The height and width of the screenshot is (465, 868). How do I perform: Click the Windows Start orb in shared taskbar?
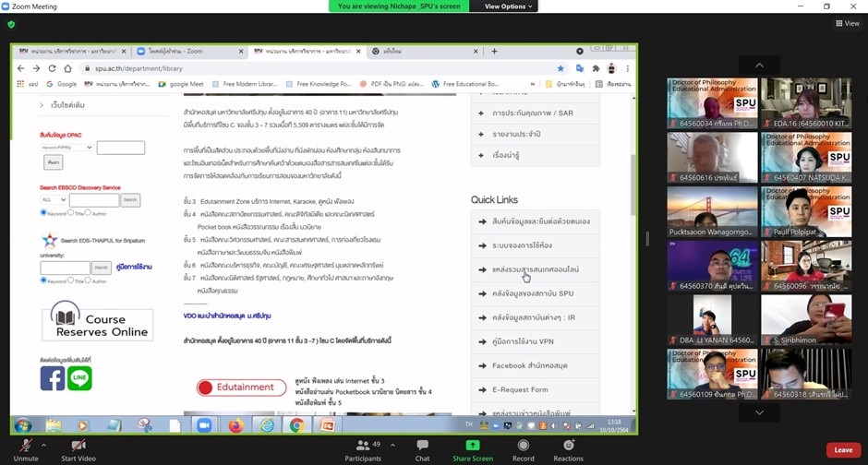click(x=23, y=425)
